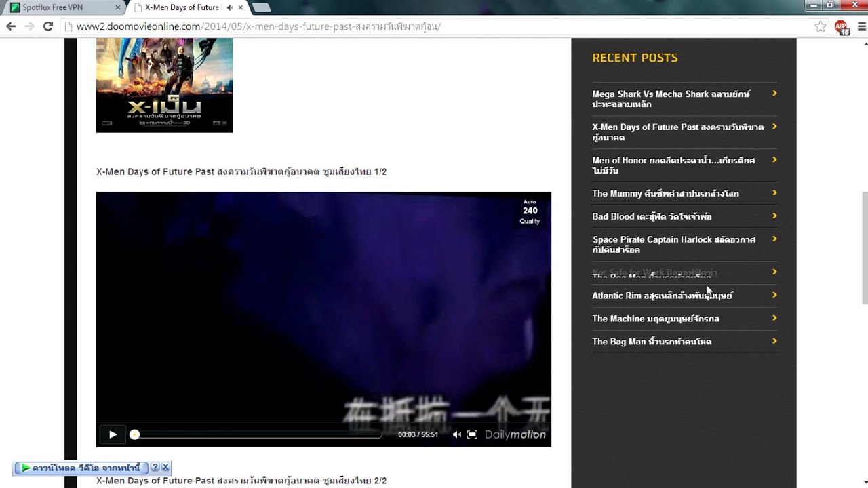
Task: Click chevron beside X-Men recent post
Action: (x=774, y=127)
